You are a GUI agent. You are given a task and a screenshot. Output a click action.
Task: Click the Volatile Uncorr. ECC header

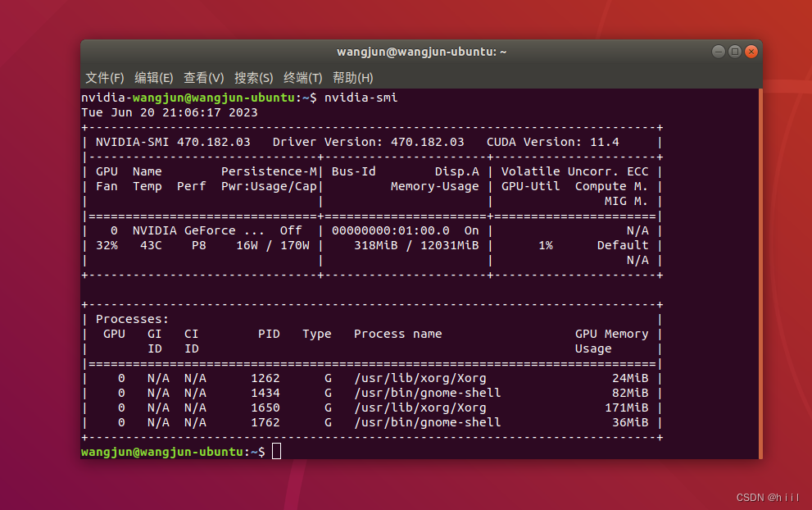click(575, 171)
